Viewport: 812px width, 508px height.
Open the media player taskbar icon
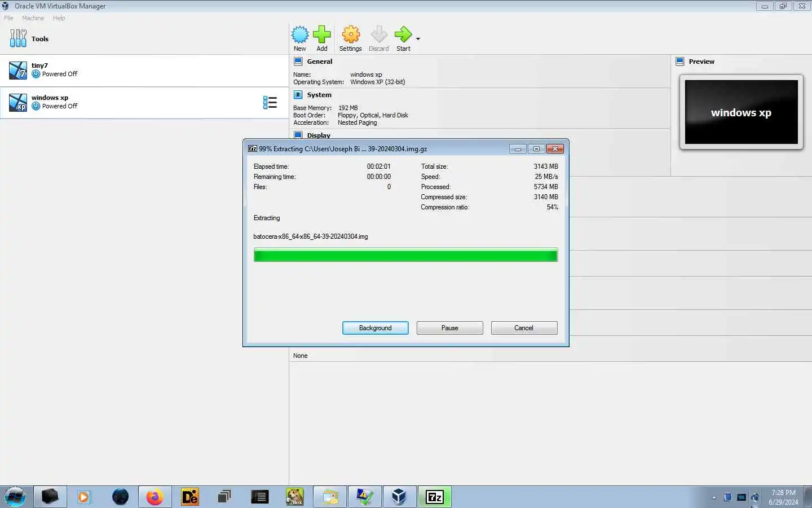click(x=84, y=497)
